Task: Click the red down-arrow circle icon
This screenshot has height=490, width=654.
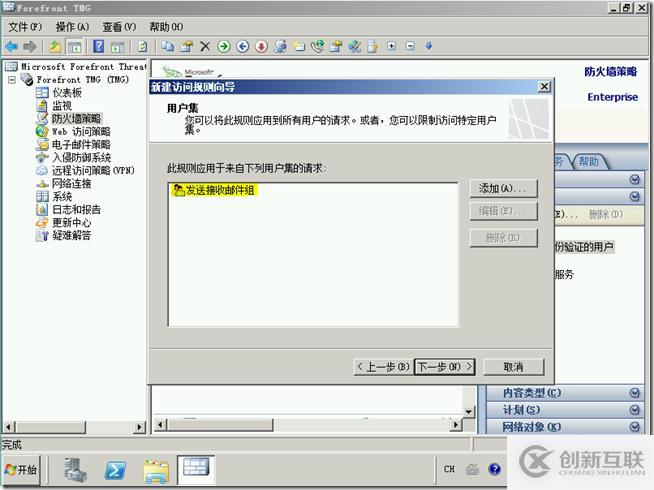Action: point(261,46)
